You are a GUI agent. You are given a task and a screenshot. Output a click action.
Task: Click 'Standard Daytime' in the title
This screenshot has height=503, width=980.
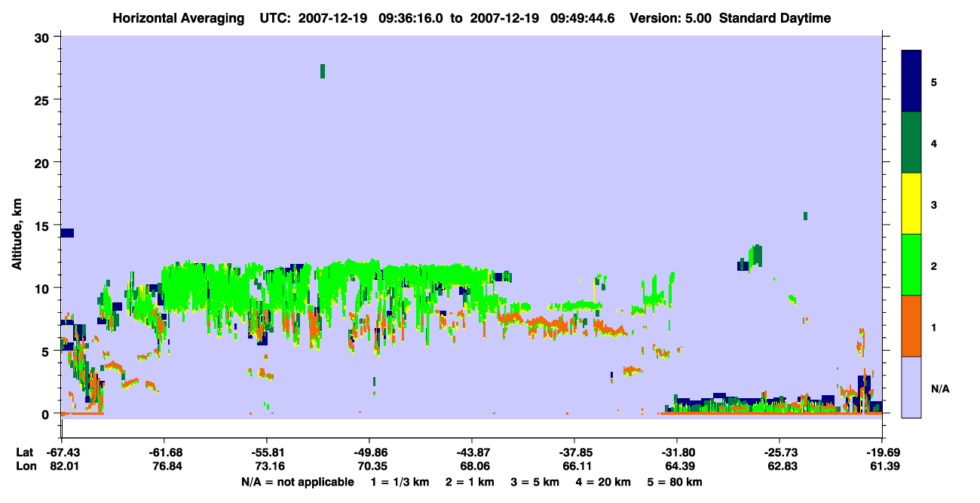[x=775, y=18]
